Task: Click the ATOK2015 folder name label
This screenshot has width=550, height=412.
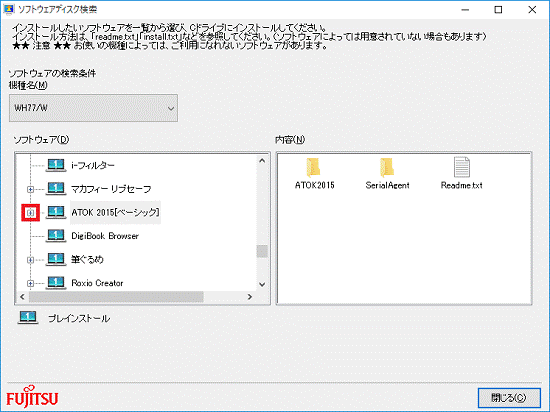Action: (x=315, y=185)
